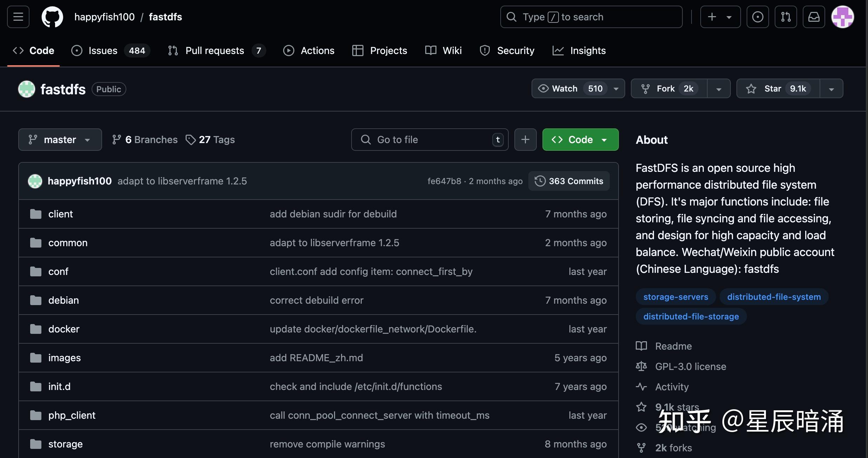Open the 27 Tags link
The image size is (868, 458).
coord(210,140)
